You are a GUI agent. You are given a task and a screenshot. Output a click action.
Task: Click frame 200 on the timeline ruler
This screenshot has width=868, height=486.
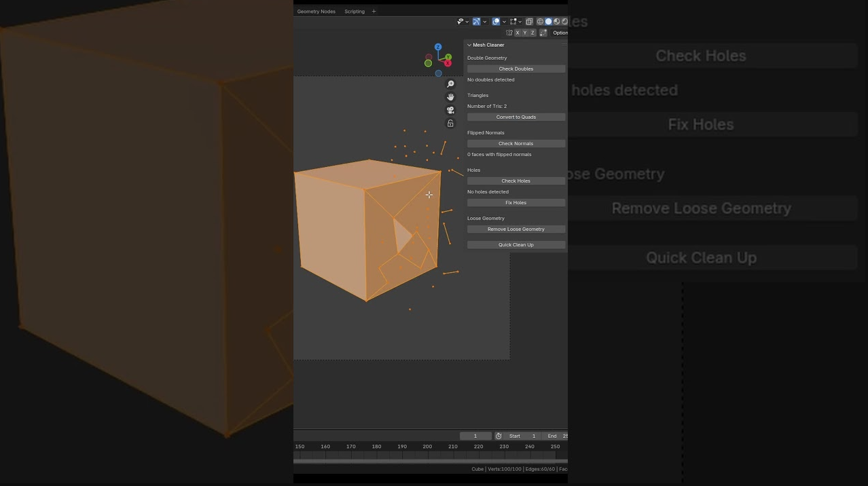tap(427, 447)
